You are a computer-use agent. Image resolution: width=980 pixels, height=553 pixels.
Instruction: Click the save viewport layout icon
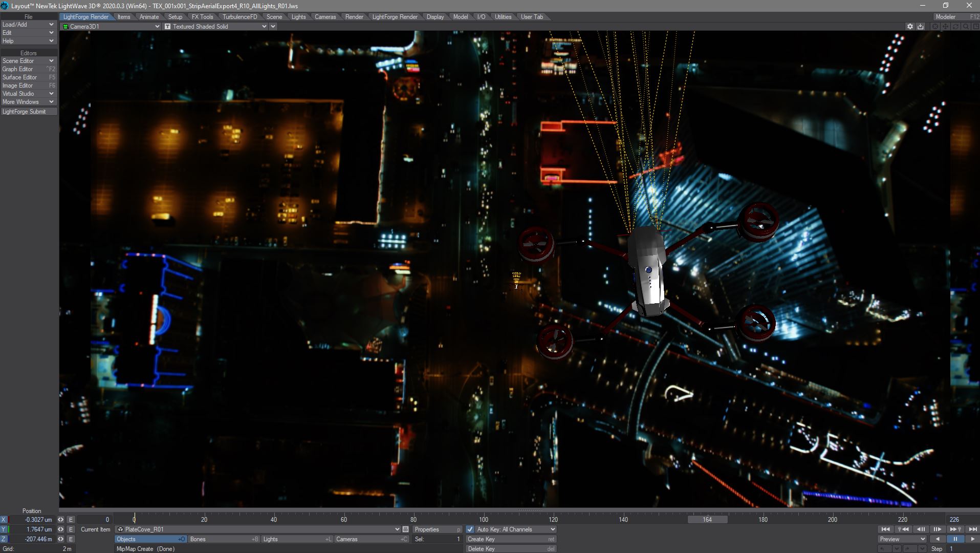click(921, 27)
